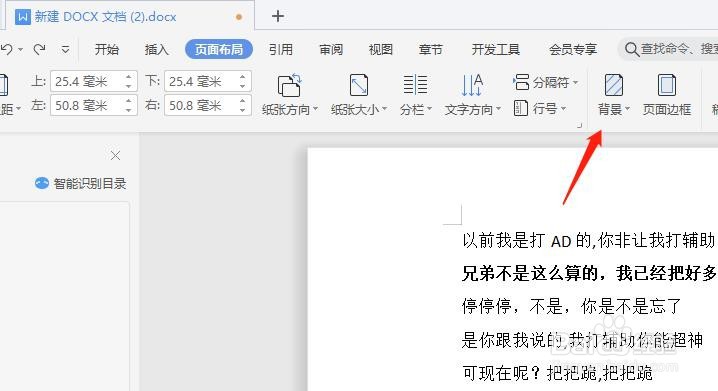This screenshot has height=391, width=718.
Task: Expand the 分栏 dropdown label
Action: coord(416,109)
